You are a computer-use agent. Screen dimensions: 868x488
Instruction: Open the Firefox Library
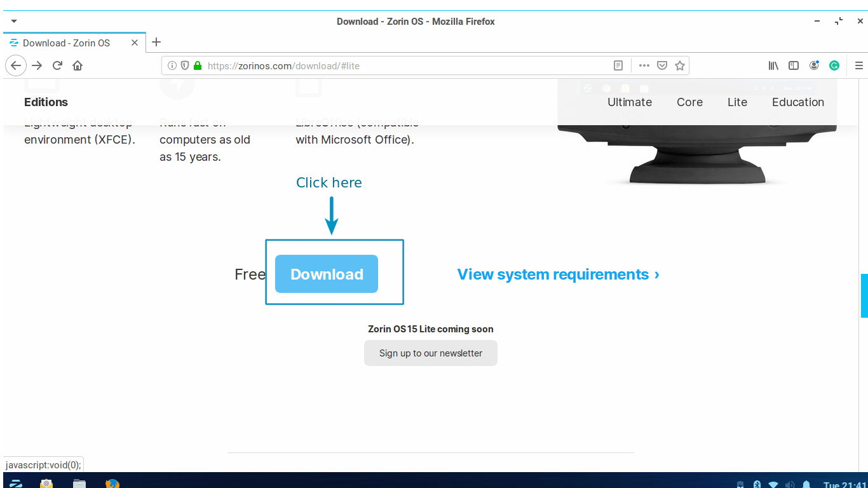773,65
